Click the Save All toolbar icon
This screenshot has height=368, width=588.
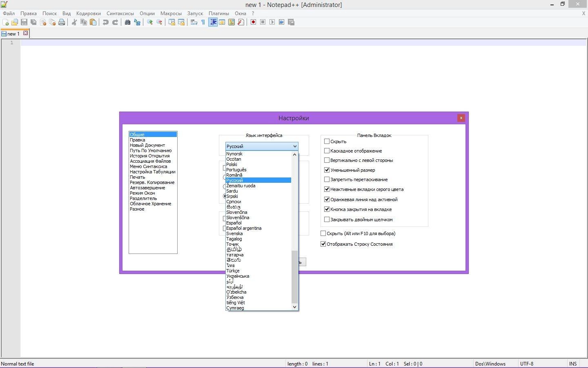click(x=33, y=22)
